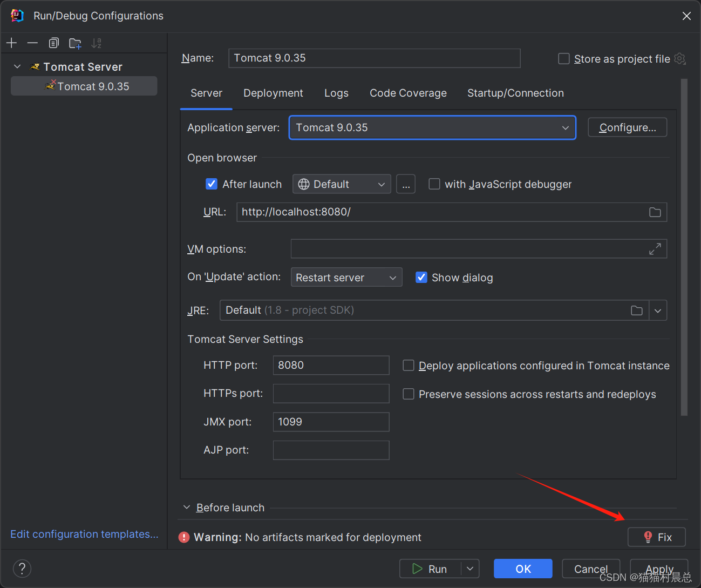Switch to the Deployment tab
701x588 pixels.
(x=273, y=93)
